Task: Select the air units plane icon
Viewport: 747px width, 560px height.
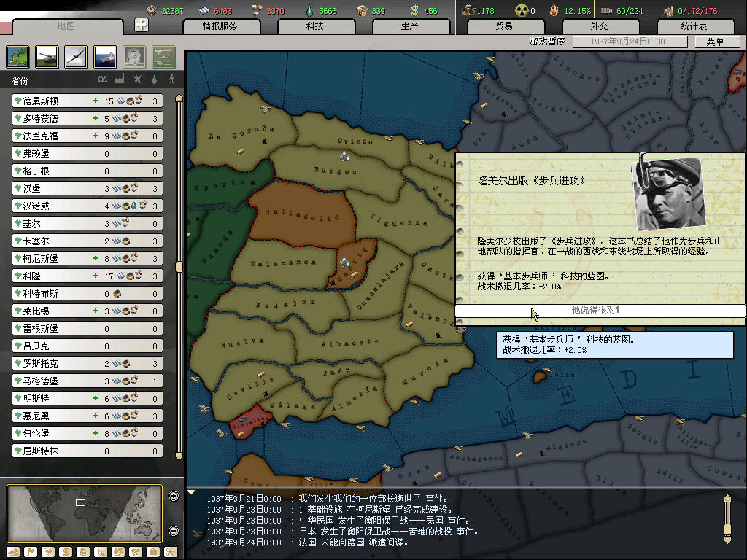Action: 75,56
